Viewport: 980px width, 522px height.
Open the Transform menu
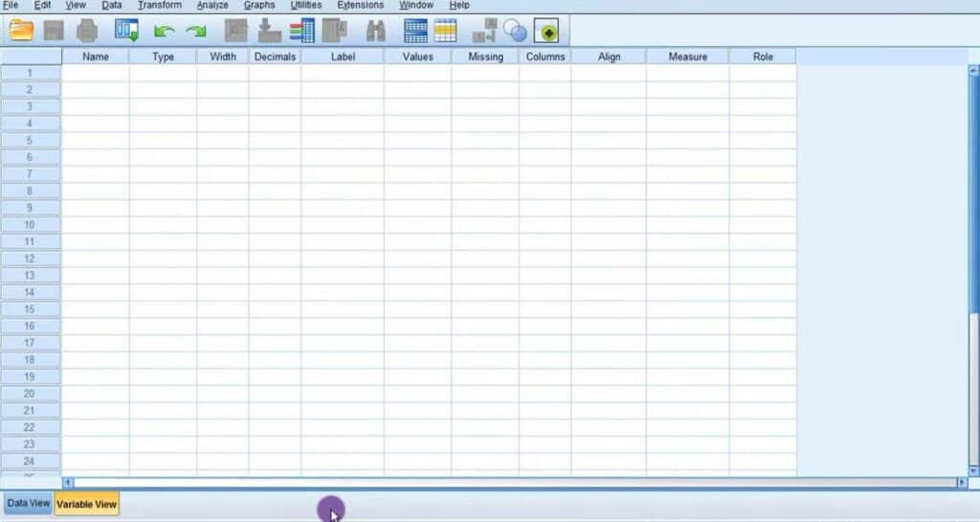click(160, 5)
